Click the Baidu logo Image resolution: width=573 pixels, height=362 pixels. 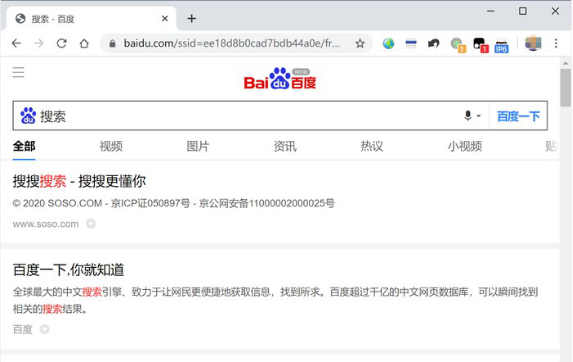[x=280, y=79]
